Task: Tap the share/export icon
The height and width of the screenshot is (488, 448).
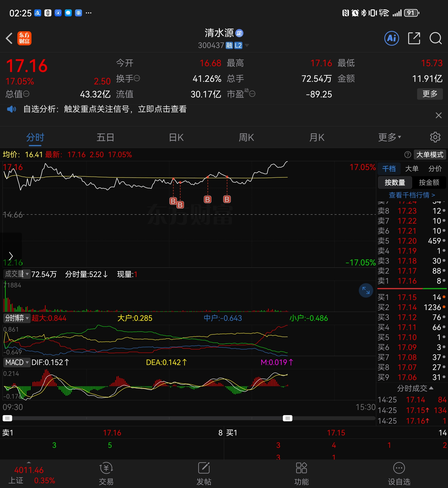Action: click(x=414, y=38)
